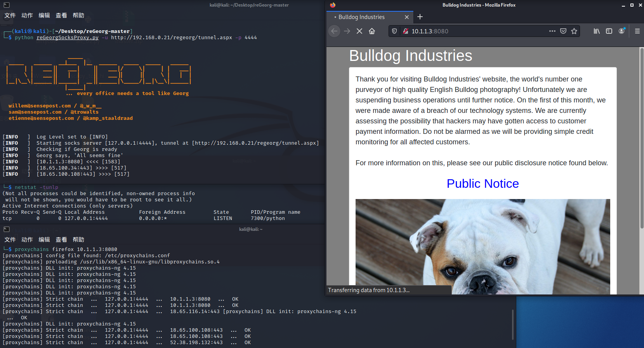Show Firefox sidebars icon
The width and height of the screenshot is (644, 348).
(609, 31)
